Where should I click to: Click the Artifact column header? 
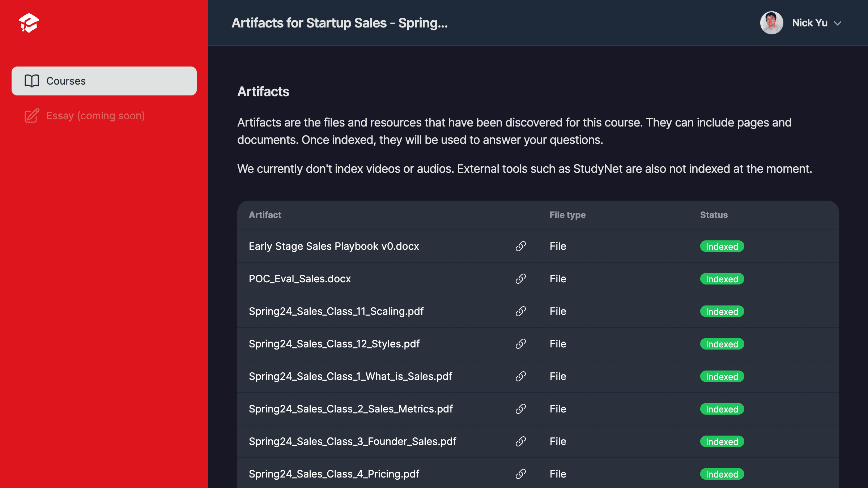point(265,215)
